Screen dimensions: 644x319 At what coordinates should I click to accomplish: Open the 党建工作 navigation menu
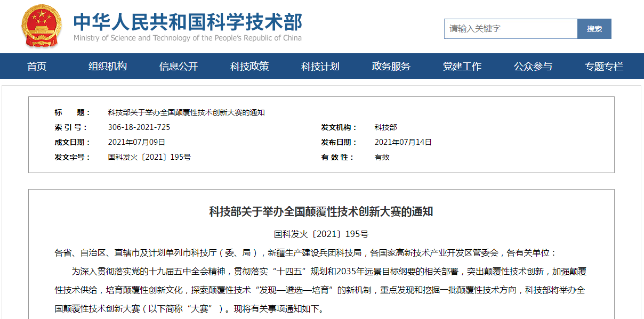click(463, 66)
